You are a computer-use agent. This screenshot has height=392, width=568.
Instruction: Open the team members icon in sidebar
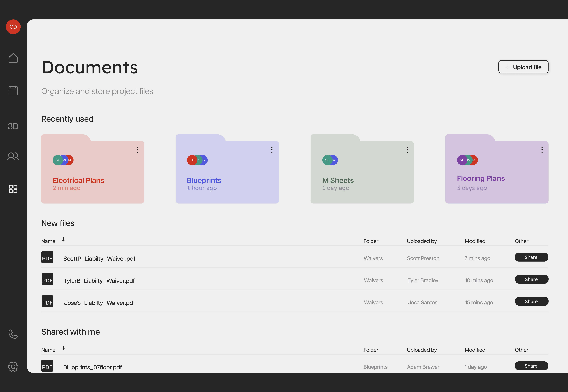tap(13, 156)
